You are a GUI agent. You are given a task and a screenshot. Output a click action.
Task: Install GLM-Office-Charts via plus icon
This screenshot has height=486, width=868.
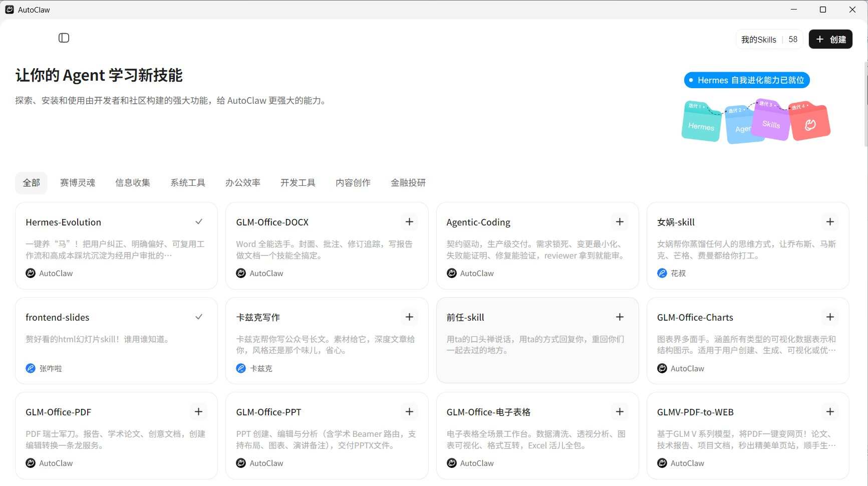tap(830, 317)
